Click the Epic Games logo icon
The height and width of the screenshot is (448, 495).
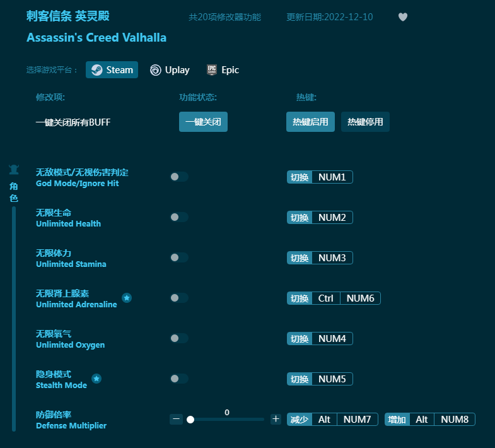coord(211,70)
